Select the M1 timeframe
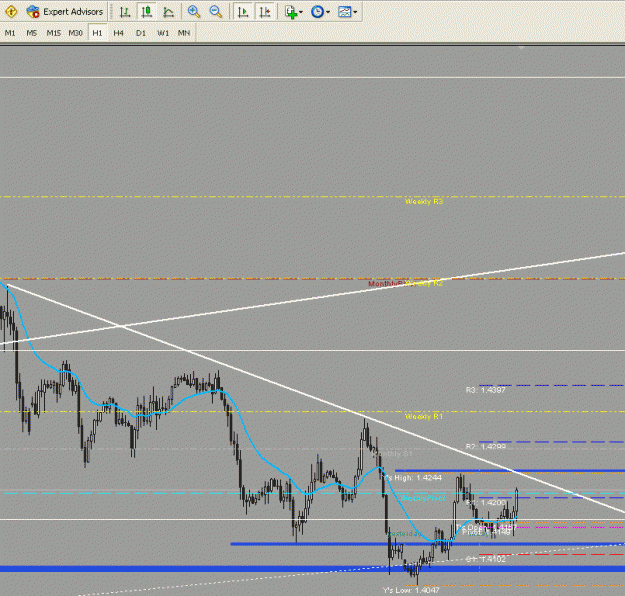Screen dimensions: 625x596 tap(10, 33)
